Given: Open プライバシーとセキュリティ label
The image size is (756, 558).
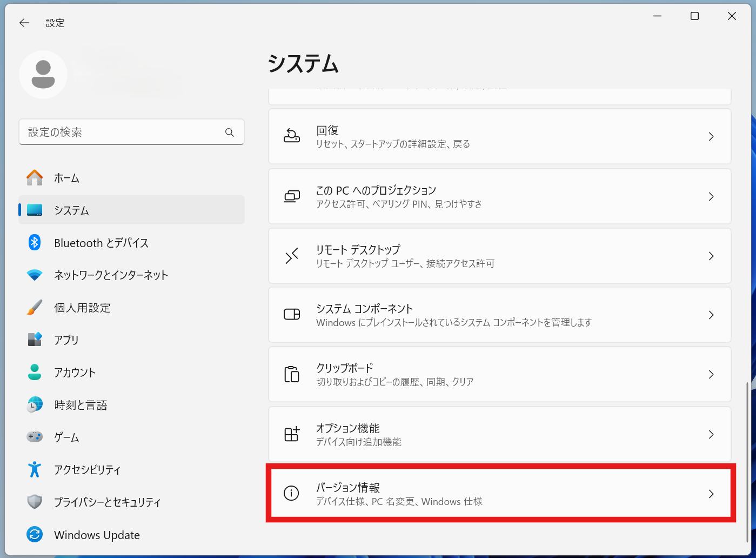Looking at the screenshot, I should 108,502.
